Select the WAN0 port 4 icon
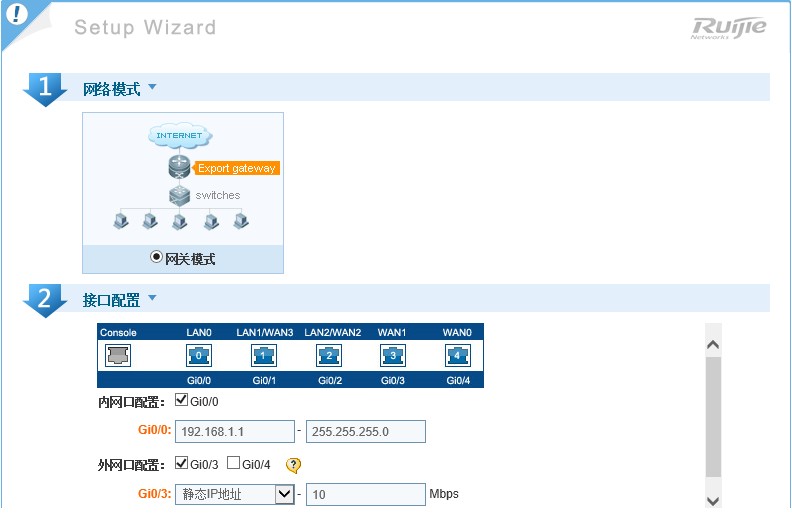The width and height of the screenshot is (792, 520). pos(458,355)
